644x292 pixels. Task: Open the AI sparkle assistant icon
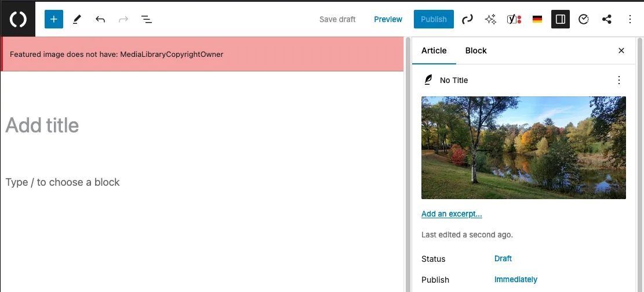pos(490,19)
